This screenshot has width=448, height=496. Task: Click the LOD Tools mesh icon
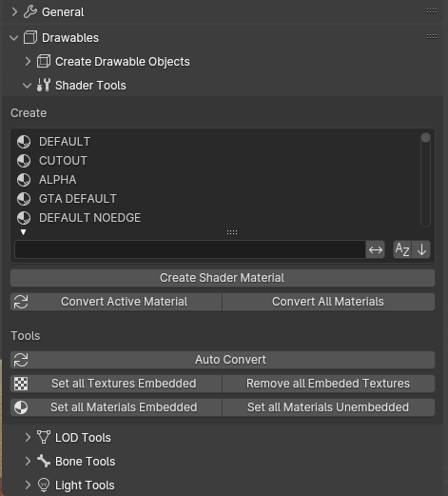[x=44, y=437]
